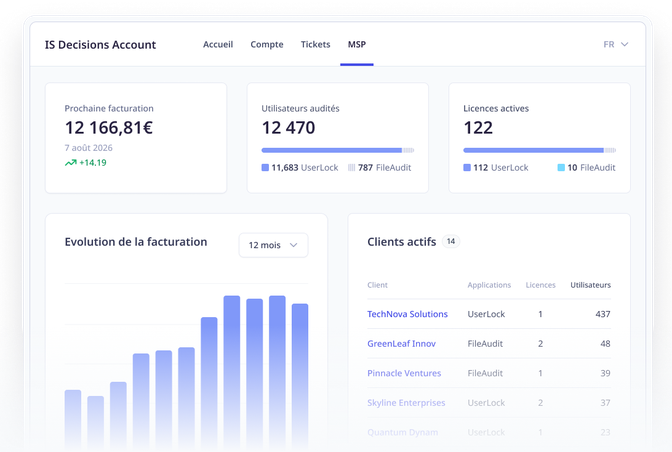
Task: Click the IS Decisions Account title
Action: (100, 45)
